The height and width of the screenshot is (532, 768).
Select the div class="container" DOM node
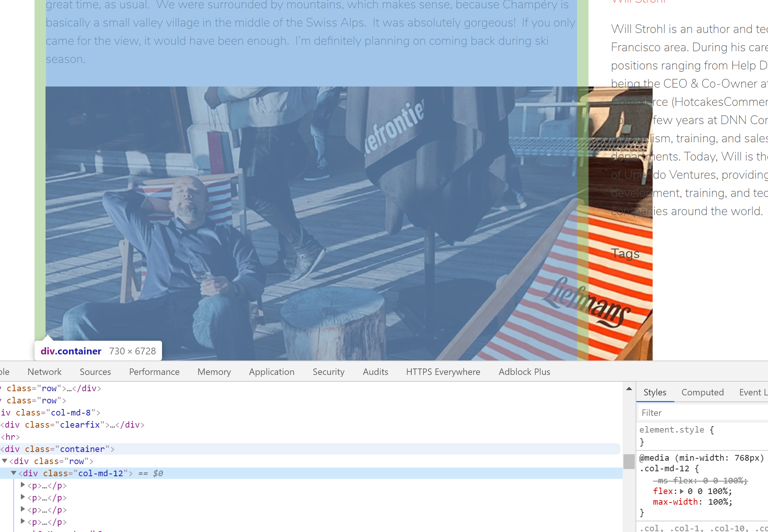coord(310,449)
